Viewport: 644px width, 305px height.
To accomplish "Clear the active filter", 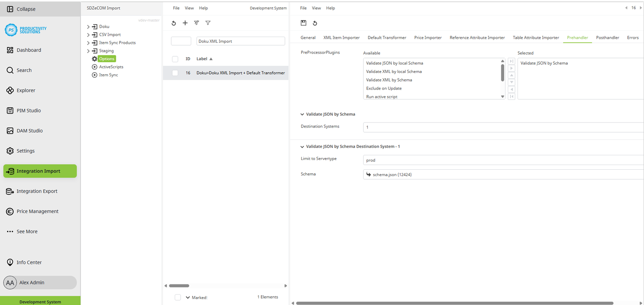I will tap(196, 23).
